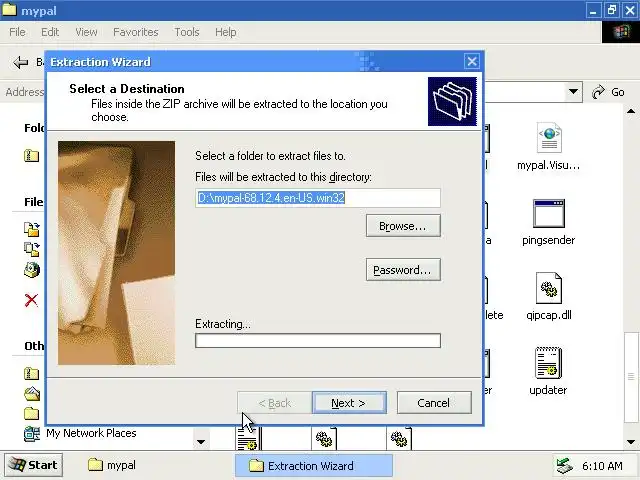Click the extraction directory path field
This screenshot has width=640, height=480.
(x=318, y=198)
